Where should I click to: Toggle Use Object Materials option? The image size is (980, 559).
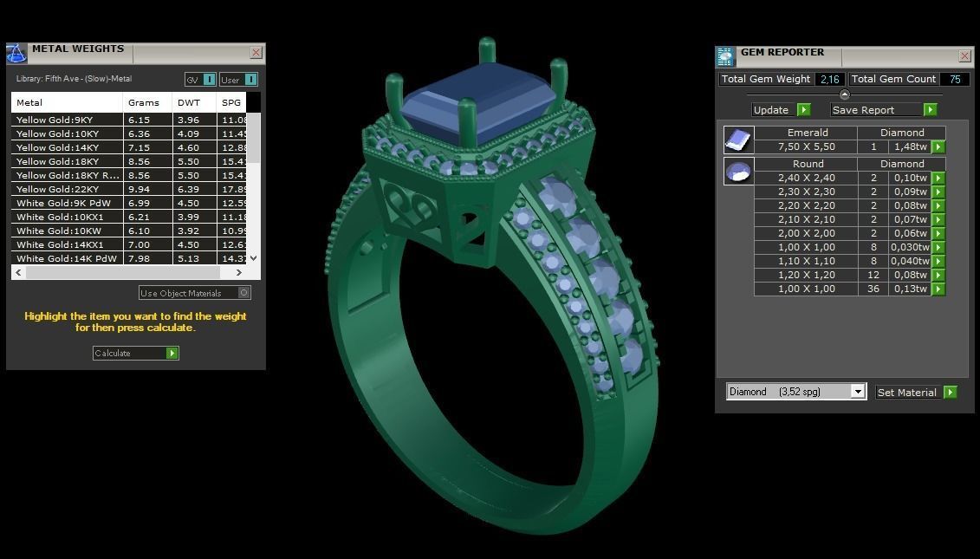(x=194, y=293)
